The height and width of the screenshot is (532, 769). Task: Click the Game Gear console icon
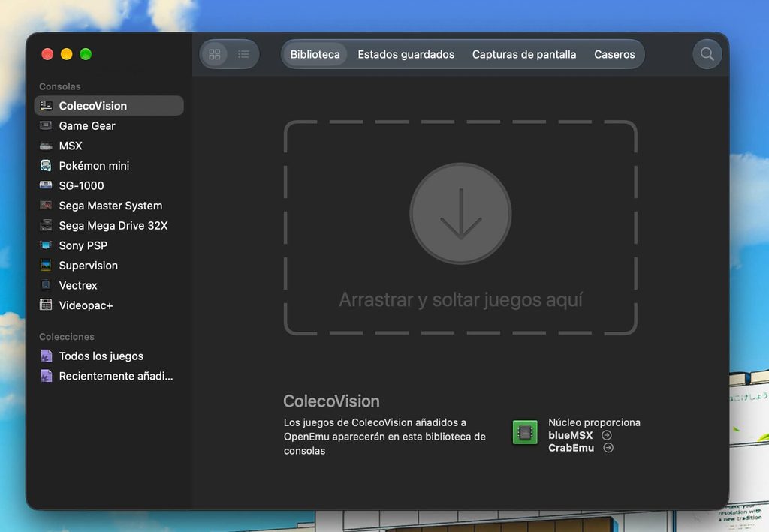click(46, 125)
